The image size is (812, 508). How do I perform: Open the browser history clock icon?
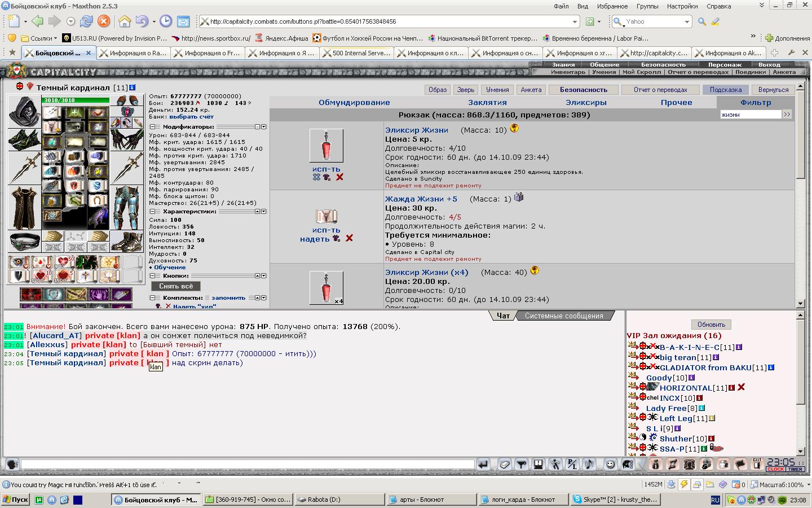[166, 21]
